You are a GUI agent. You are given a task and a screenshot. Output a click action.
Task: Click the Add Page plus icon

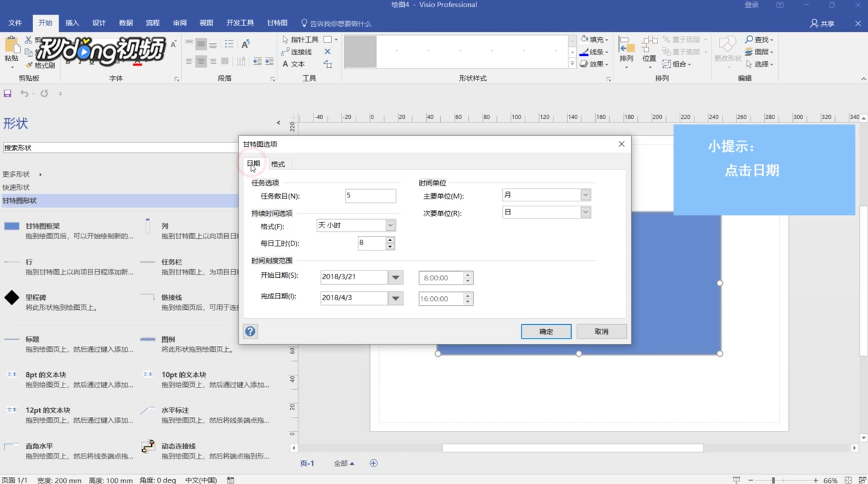373,463
